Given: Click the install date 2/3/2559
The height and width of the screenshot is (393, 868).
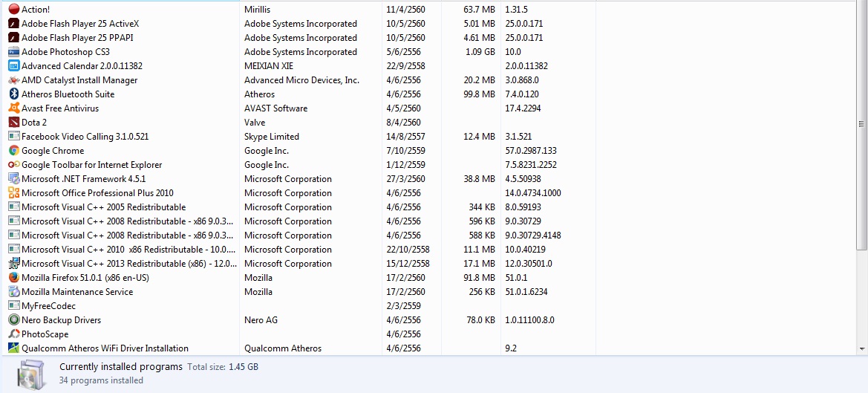Looking at the screenshot, I should (403, 306).
